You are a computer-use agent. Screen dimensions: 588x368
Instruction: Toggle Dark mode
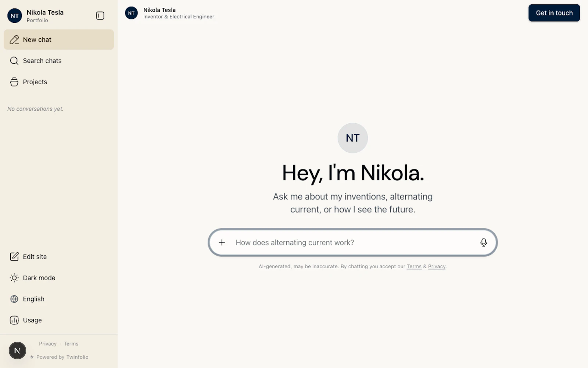click(59, 278)
